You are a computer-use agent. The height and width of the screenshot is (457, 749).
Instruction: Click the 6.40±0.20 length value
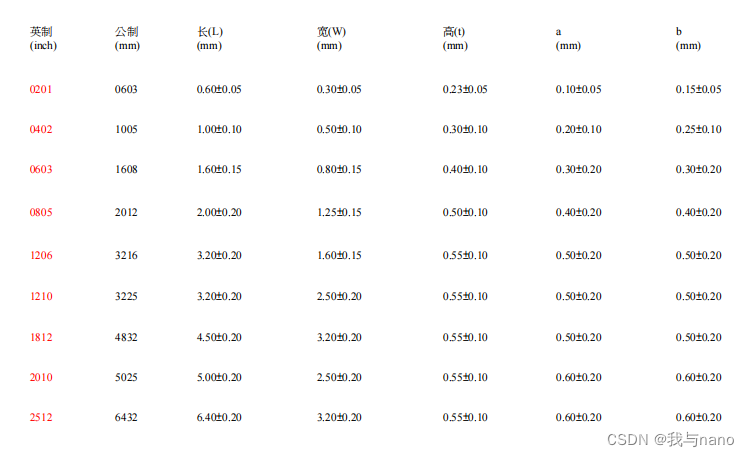219,417
